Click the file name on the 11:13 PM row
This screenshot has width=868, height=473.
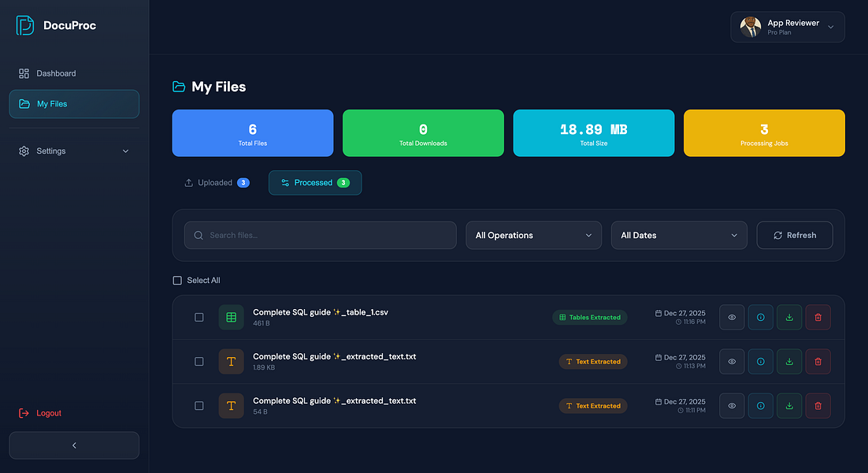click(x=334, y=356)
